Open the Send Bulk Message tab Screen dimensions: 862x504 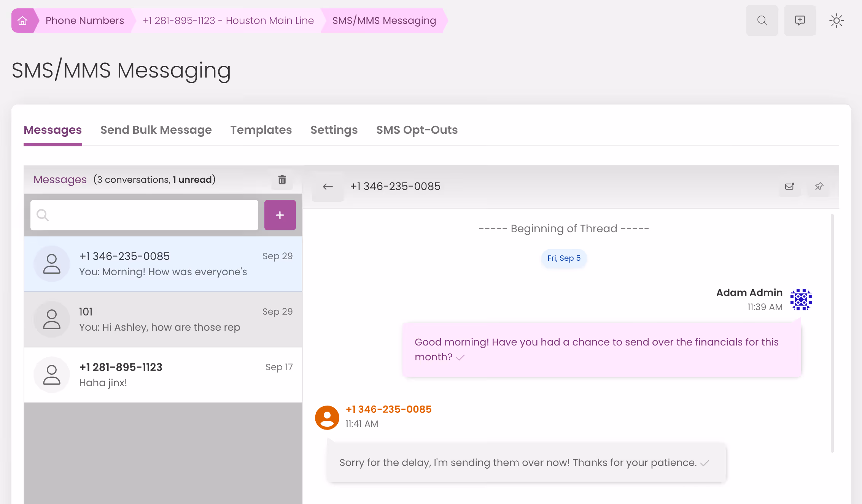[x=156, y=130]
